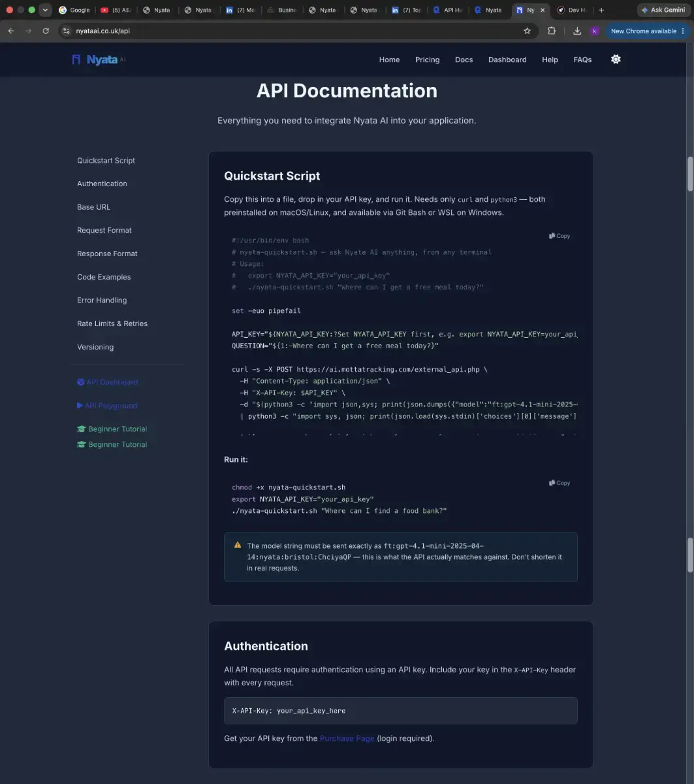Click the "API Documentation" page title

coord(347,91)
